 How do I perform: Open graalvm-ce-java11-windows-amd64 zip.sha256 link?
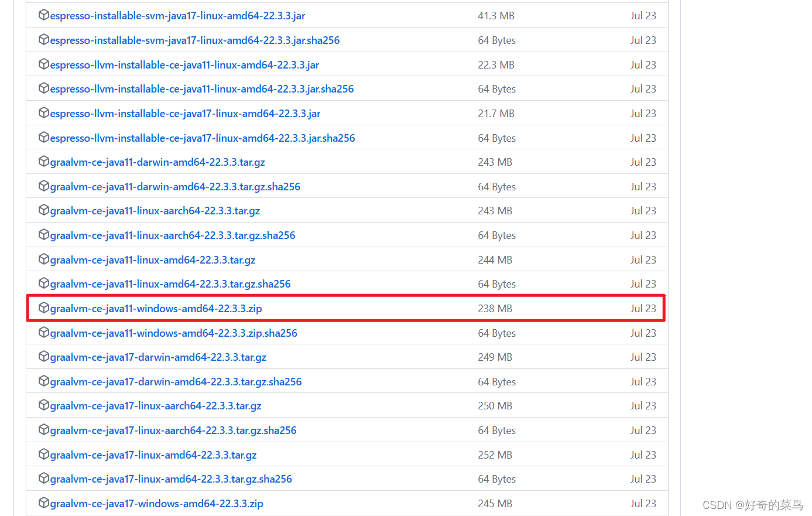[x=174, y=333]
